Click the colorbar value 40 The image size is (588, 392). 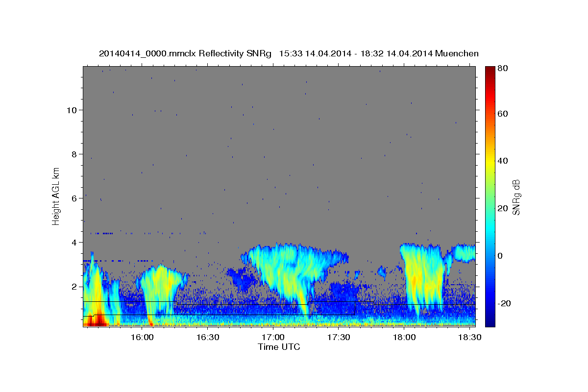pyautogui.click(x=502, y=161)
